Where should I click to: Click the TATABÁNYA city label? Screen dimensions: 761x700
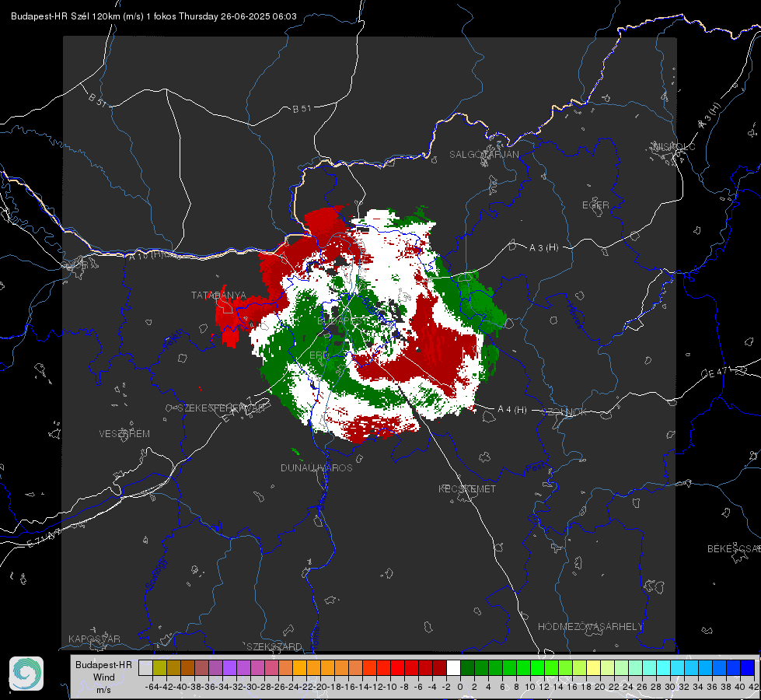pos(218,296)
